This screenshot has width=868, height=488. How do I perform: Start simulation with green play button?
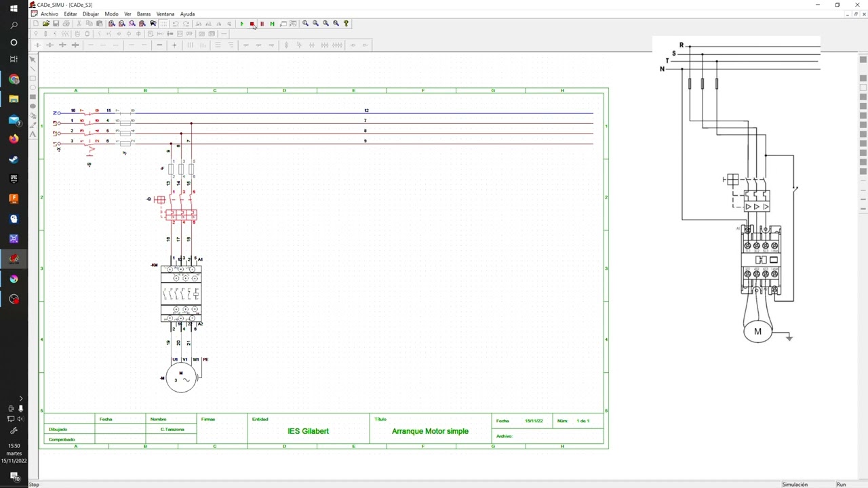[241, 24]
